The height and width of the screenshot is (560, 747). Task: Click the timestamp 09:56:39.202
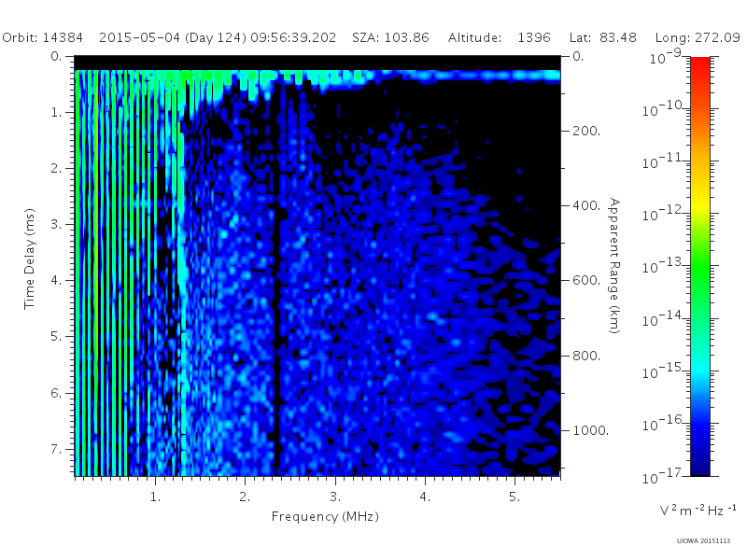pyautogui.click(x=293, y=37)
